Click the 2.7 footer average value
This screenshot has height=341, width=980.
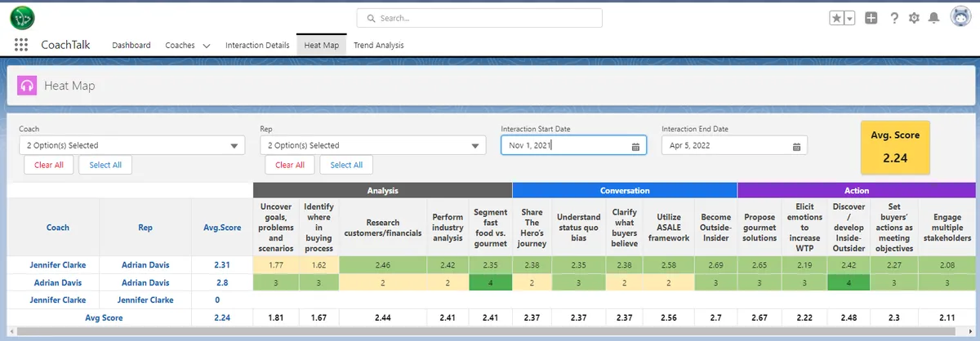716,318
